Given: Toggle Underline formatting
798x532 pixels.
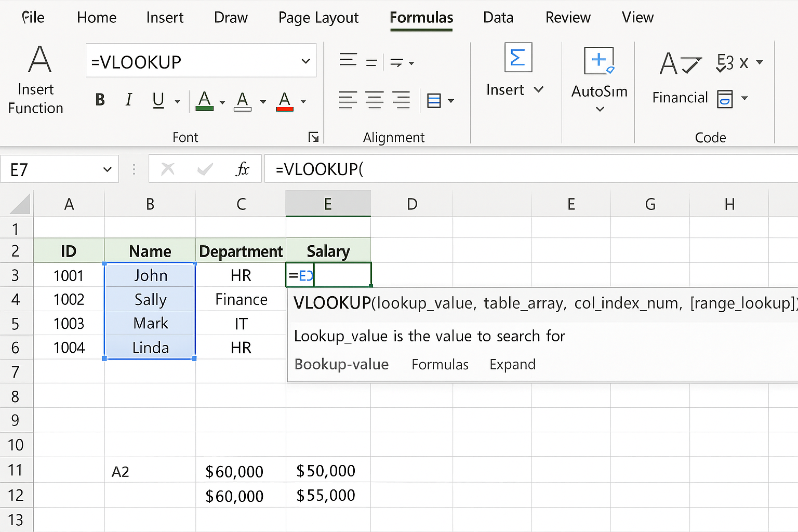Looking at the screenshot, I should [158, 100].
